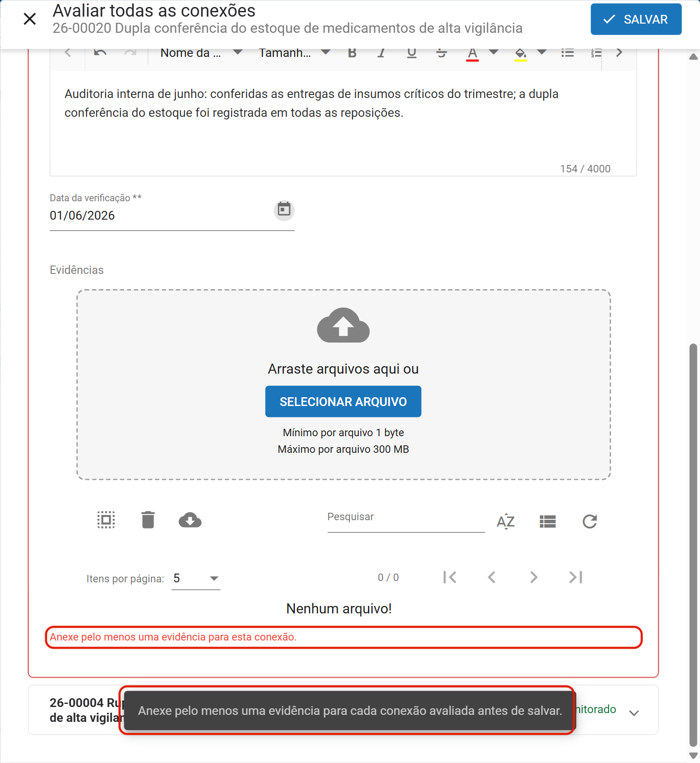Go to the previous page of files
The height and width of the screenshot is (763, 700).
click(492, 577)
